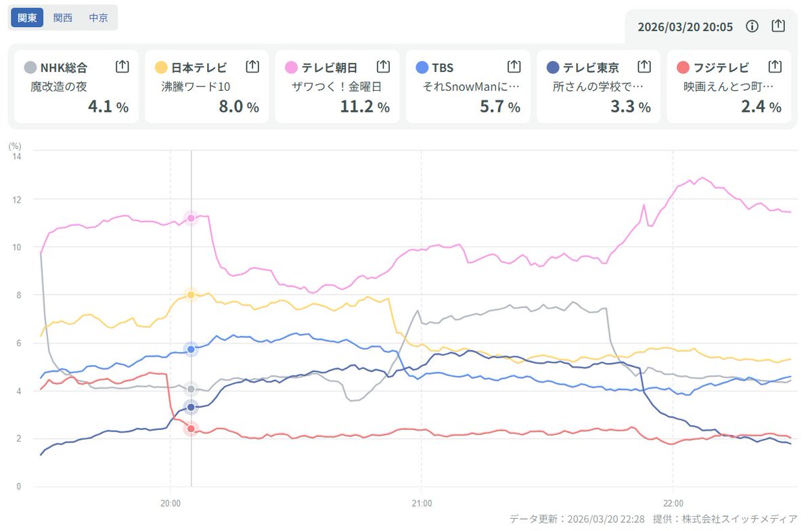This screenshot has width=812, height=531.
Task: Select the 関東 region tab
Action: pyautogui.click(x=27, y=18)
